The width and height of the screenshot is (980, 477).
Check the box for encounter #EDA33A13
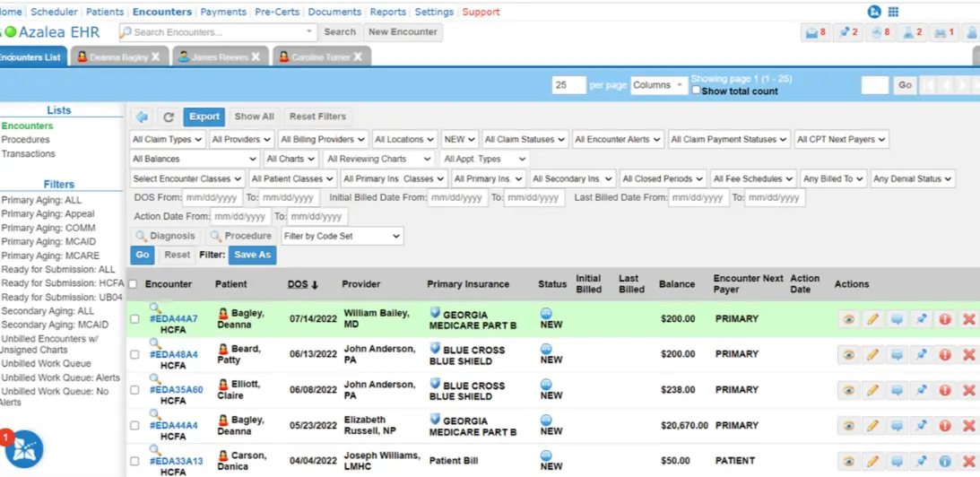click(134, 462)
